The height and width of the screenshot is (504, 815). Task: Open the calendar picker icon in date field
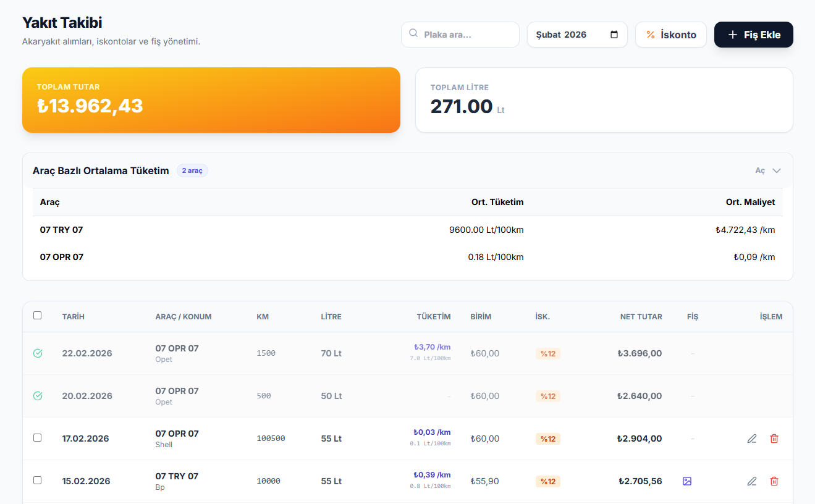(x=614, y=35)
